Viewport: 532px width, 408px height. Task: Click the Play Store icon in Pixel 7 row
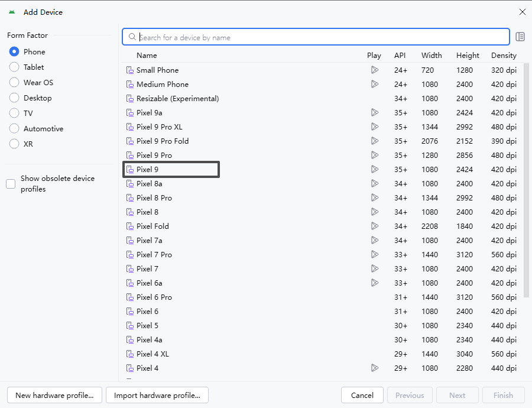tap(375, 269)
